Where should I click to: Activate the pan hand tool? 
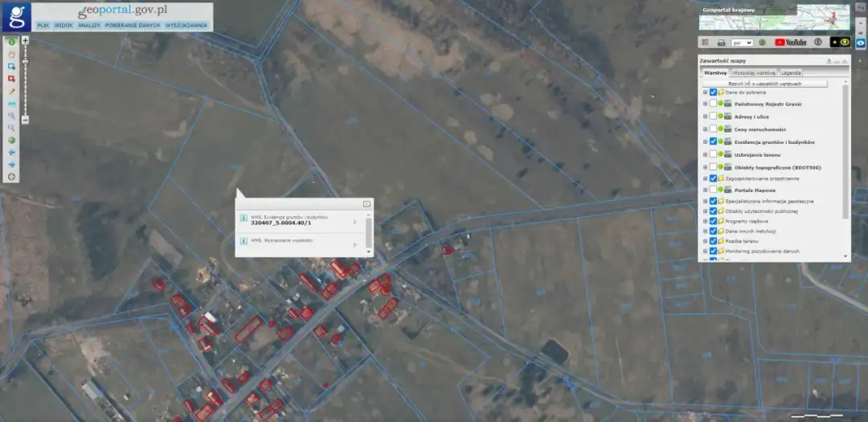coord(12,53)
